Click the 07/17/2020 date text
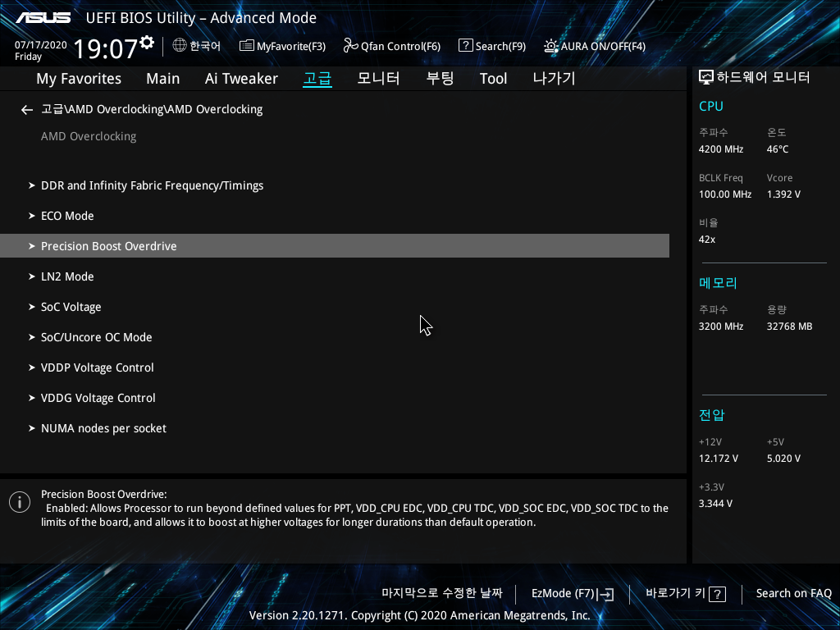The height and width of the screenshot is (630, 840). (x=41, y=45)
